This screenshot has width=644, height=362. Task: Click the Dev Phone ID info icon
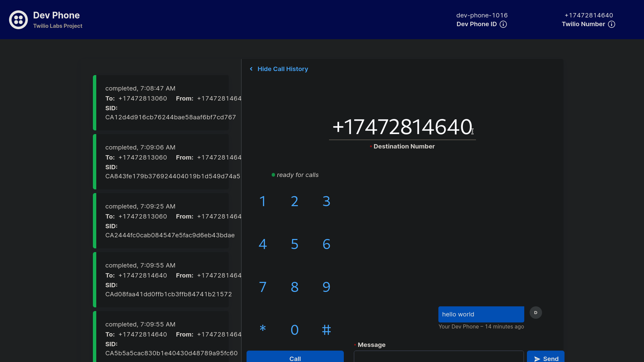[503, 24]
